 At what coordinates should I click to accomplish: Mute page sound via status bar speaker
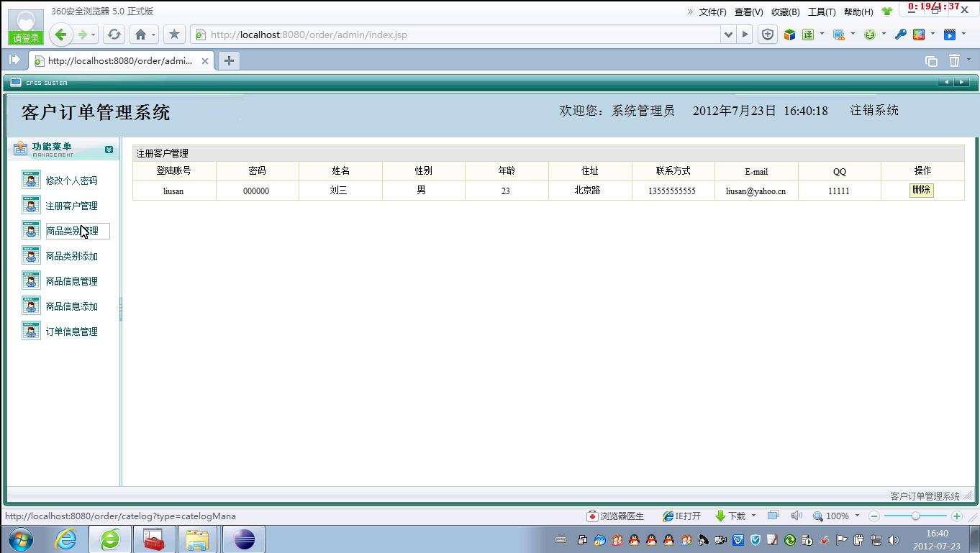[797, 516]
